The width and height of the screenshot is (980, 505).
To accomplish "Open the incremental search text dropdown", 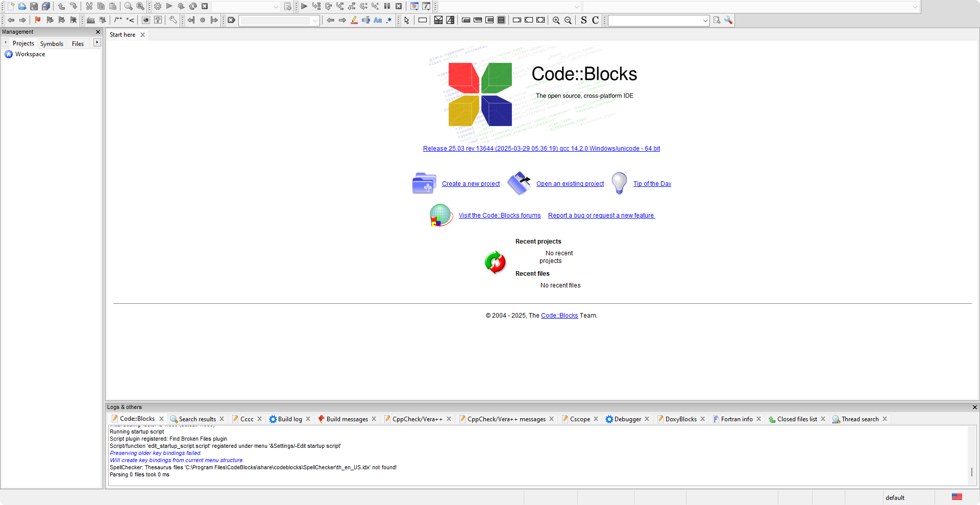I will [x=315, y=20].
